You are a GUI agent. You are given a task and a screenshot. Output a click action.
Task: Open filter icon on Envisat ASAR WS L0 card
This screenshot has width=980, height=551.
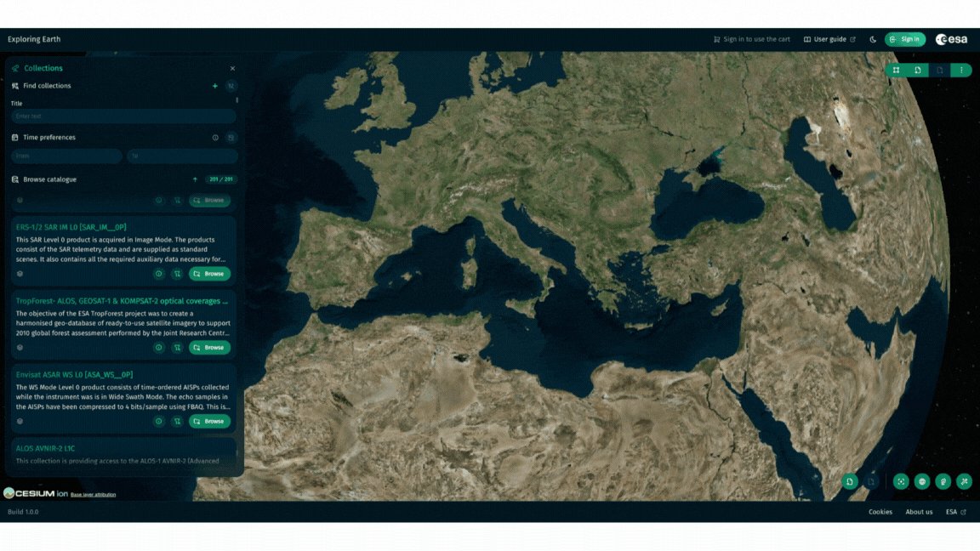178,421
